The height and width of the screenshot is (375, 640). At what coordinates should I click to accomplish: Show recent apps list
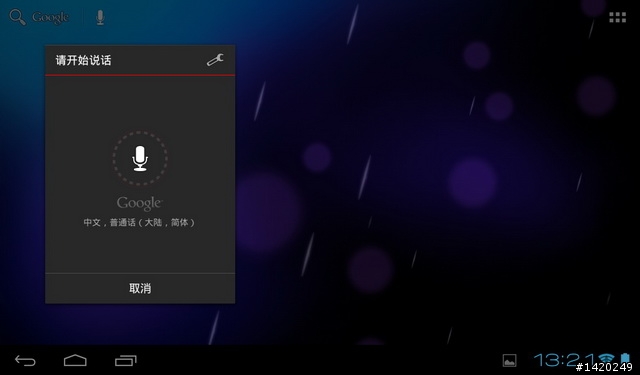pyautogui.click(x=126, y=360)
